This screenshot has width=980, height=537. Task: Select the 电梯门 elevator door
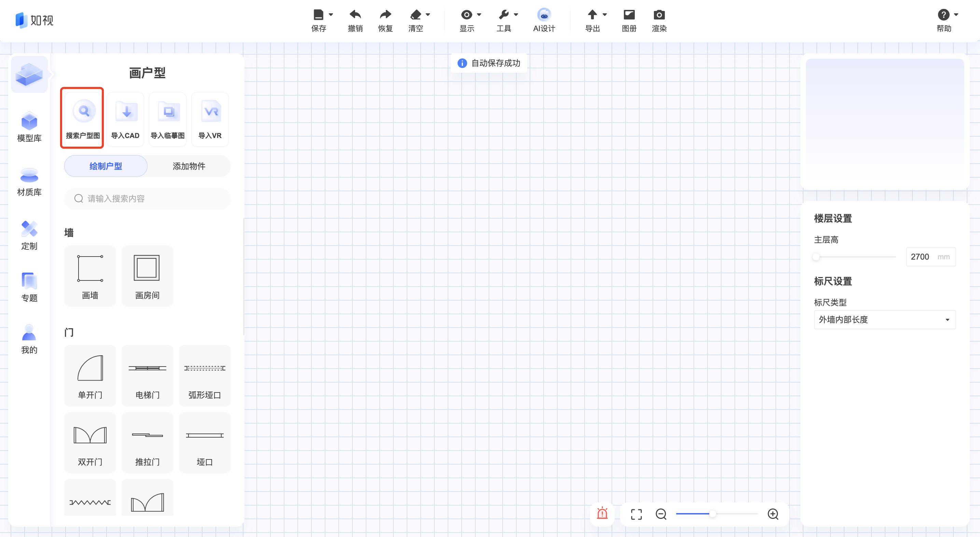coord(147,376)
